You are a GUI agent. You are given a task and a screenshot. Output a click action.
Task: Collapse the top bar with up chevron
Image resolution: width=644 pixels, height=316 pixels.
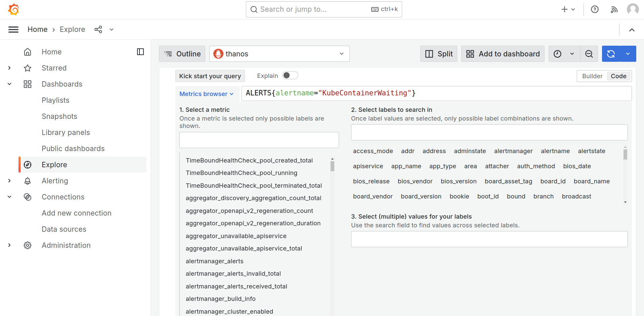tap(632, 30)
